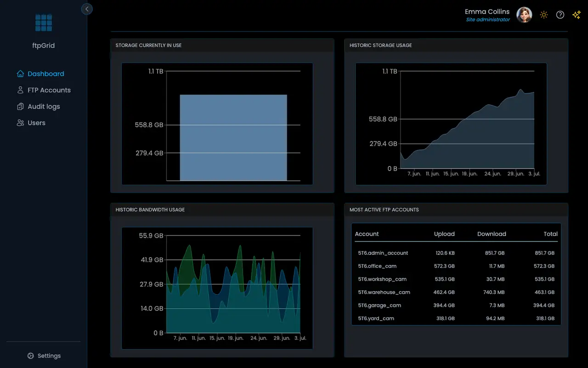Open Emma Collins profile avatar
Viewport: 588px width, 368px height.
click(x=524, y=15)
